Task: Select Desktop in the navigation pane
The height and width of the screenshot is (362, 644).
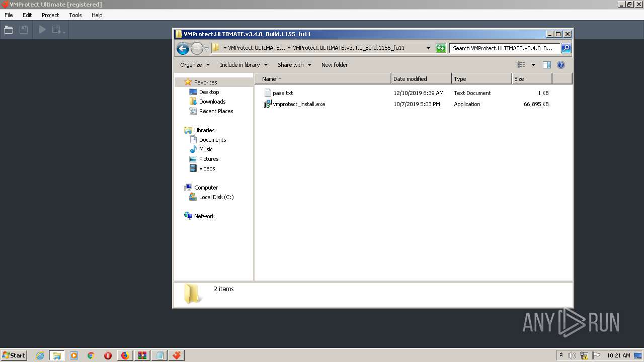Action: tap(209, 92)
